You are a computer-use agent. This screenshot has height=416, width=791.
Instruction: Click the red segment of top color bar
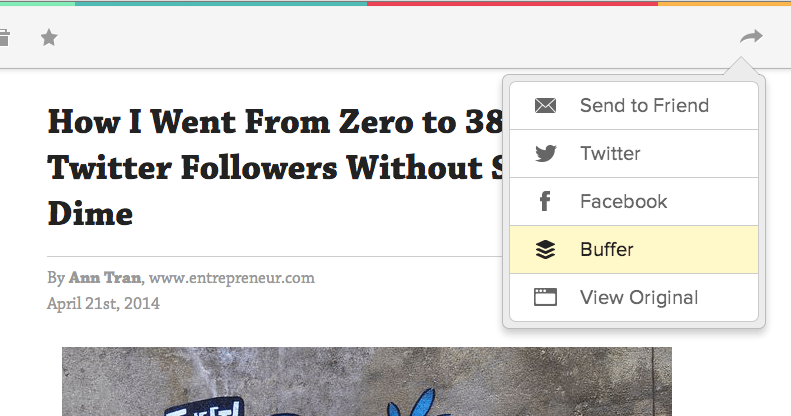(x=512, y=3)
